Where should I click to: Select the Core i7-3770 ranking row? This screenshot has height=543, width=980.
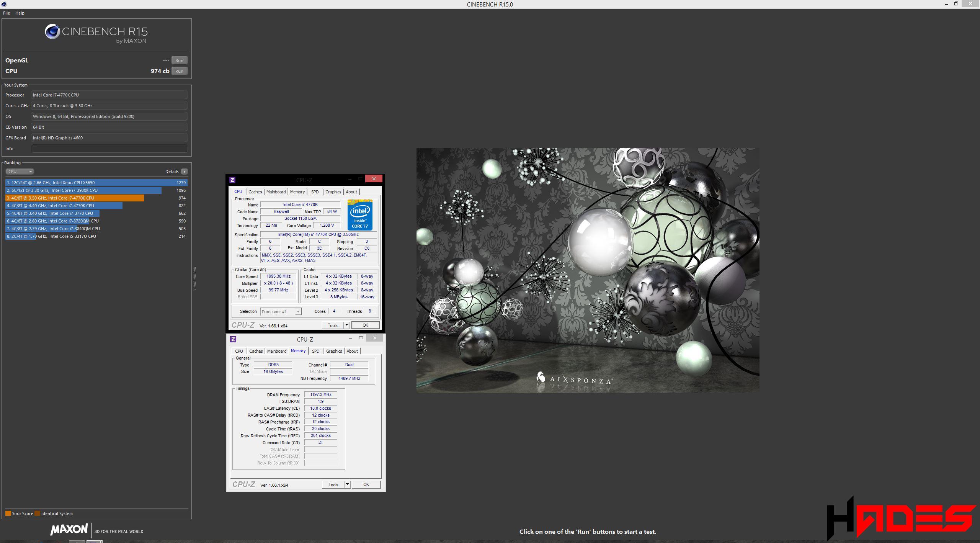point(96,213)
